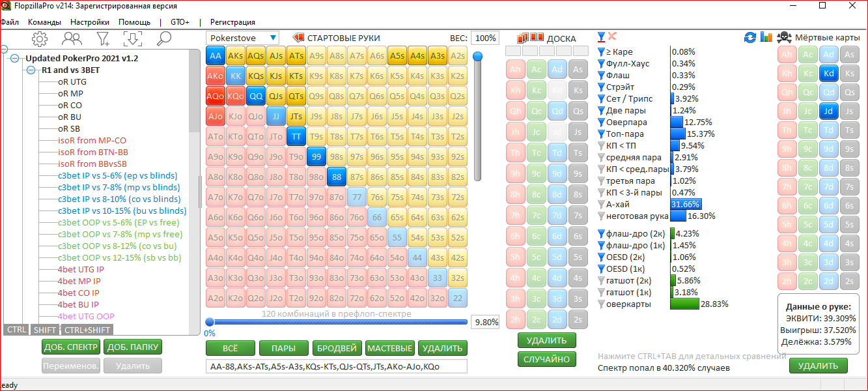
Task: Open the GTO+ menu item
Action: click(x=180, y=22)
